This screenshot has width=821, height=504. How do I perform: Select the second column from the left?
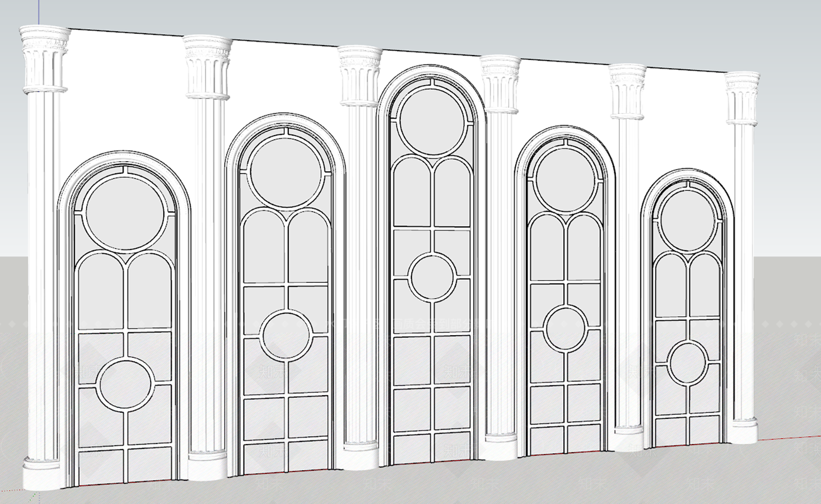(x=207, y=257)
